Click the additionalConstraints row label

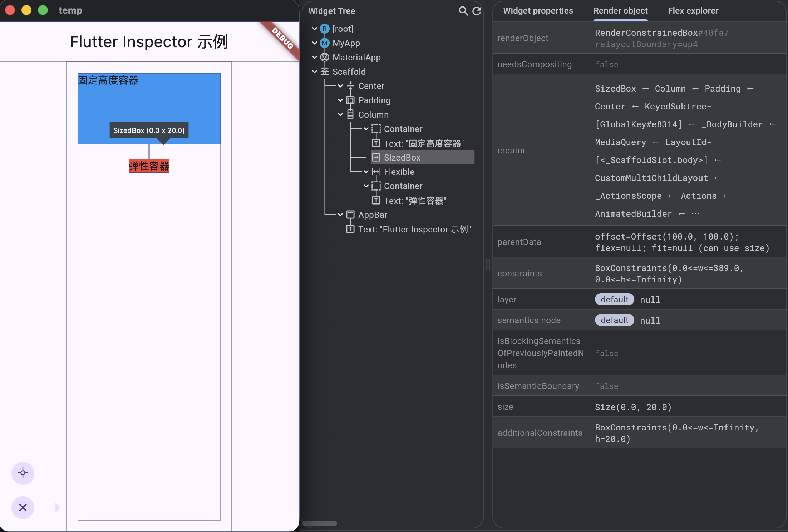[540, 433]
